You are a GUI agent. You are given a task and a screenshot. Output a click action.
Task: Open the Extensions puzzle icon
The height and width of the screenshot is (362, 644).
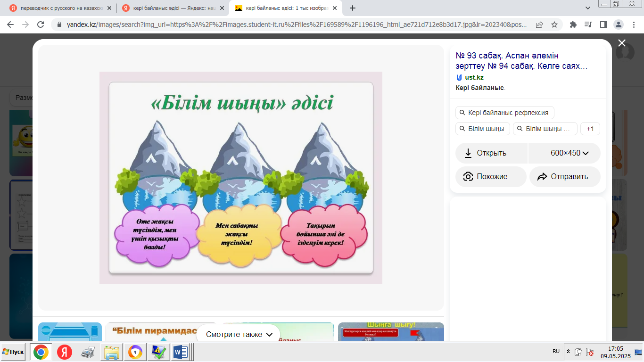point(573,25)
